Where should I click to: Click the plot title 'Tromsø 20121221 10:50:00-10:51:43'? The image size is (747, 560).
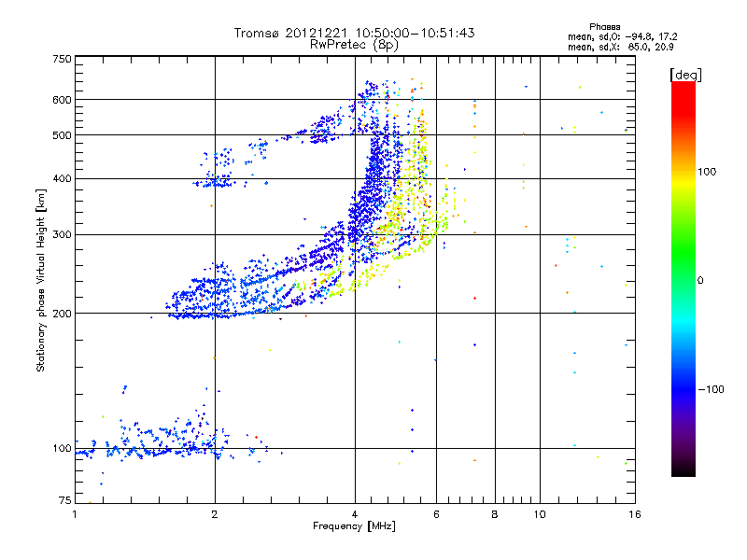[354, 33]
